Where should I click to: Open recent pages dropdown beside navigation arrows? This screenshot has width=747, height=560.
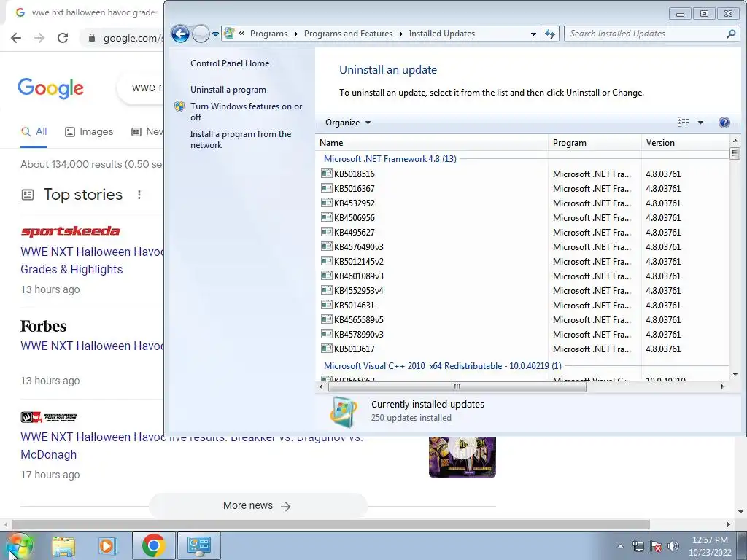tap(215, 34)
